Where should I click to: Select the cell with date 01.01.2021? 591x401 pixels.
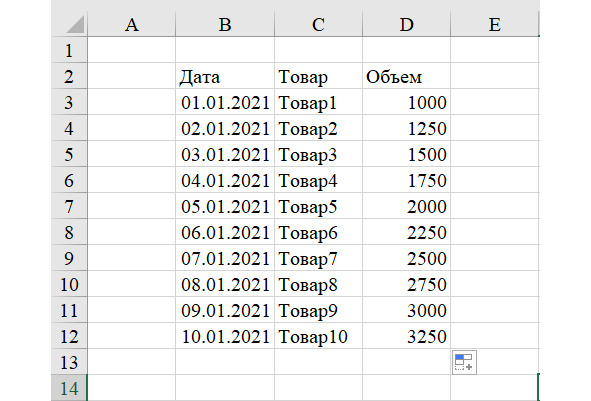click(225, 102)
